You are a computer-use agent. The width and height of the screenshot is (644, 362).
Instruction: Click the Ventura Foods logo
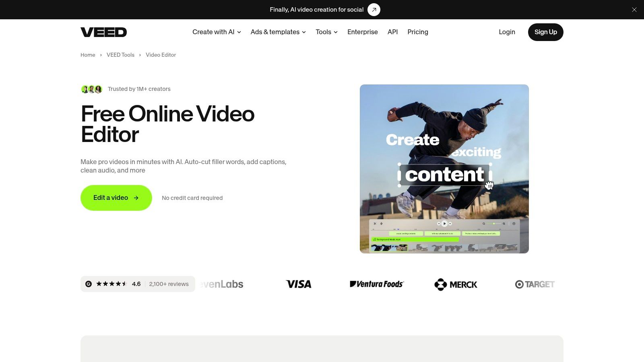click(x=377, y=284)
